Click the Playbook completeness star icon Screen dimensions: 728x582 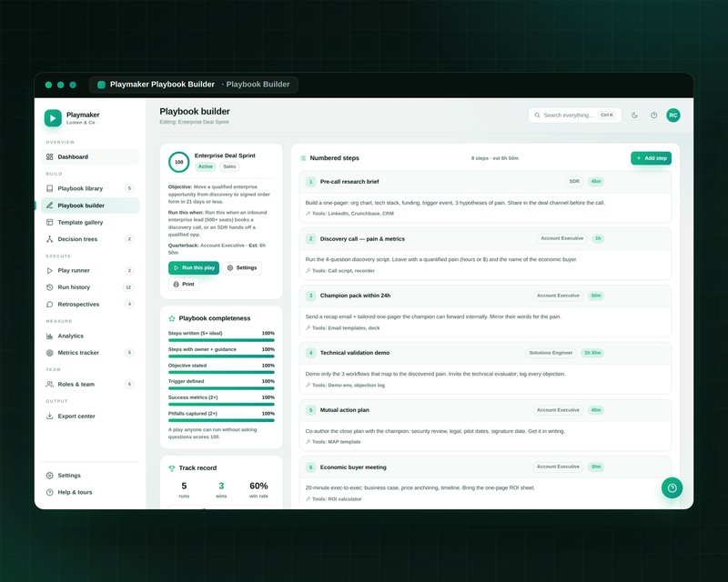pyautogui.click(x=172, y=318)
